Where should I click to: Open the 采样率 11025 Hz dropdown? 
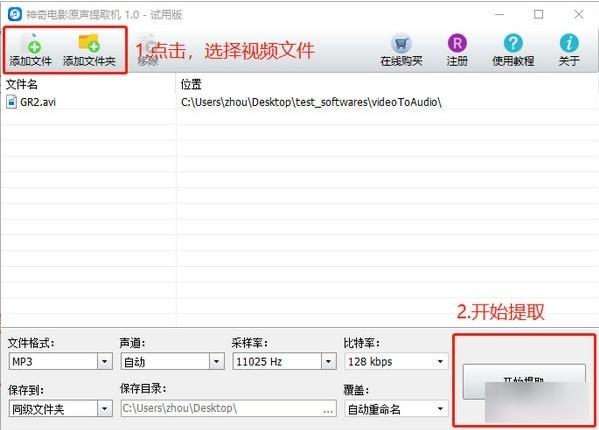point(328,361)
